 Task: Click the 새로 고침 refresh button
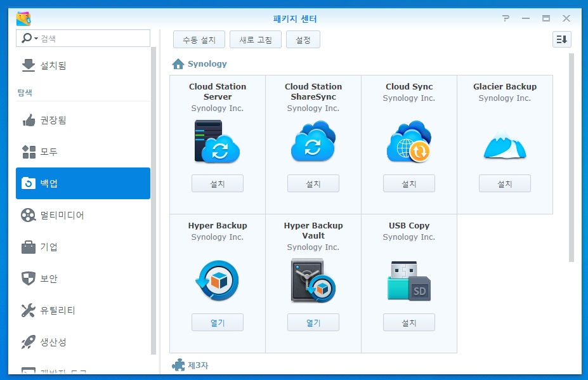(x=256, y=39)
